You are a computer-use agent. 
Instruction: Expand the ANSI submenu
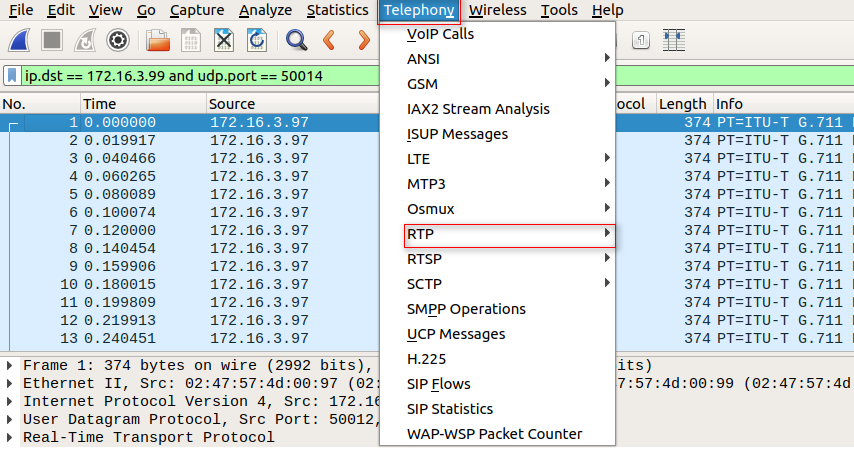pyautogui.click(x=497, y=59)
